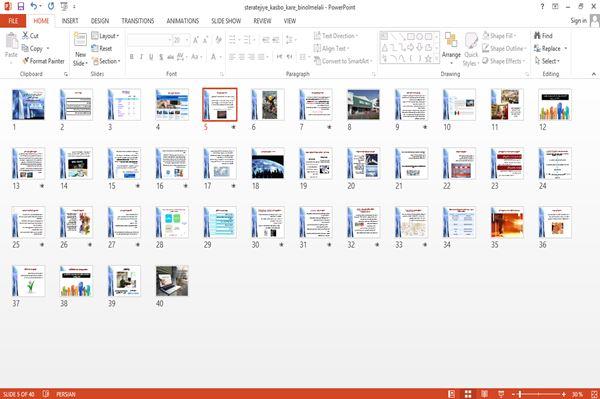Viewport: 600px width, 399px height.
Task: Switch to Reading View in status bar
Action: coord(484,394)
